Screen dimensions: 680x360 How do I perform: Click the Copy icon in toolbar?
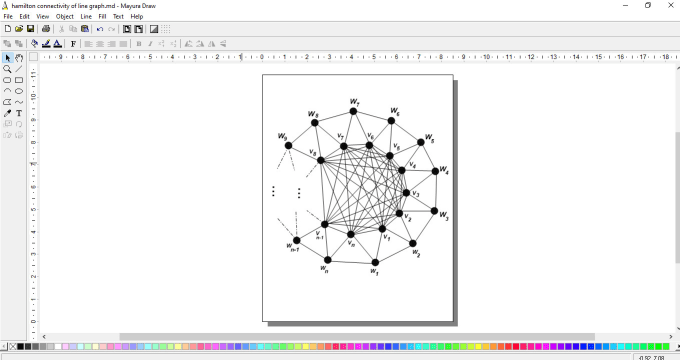73,29
